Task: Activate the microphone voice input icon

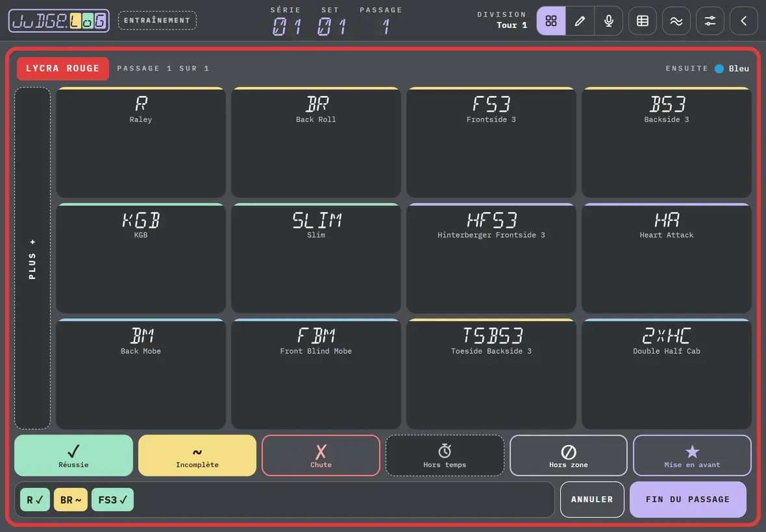Action: click(x=609, y=21)
